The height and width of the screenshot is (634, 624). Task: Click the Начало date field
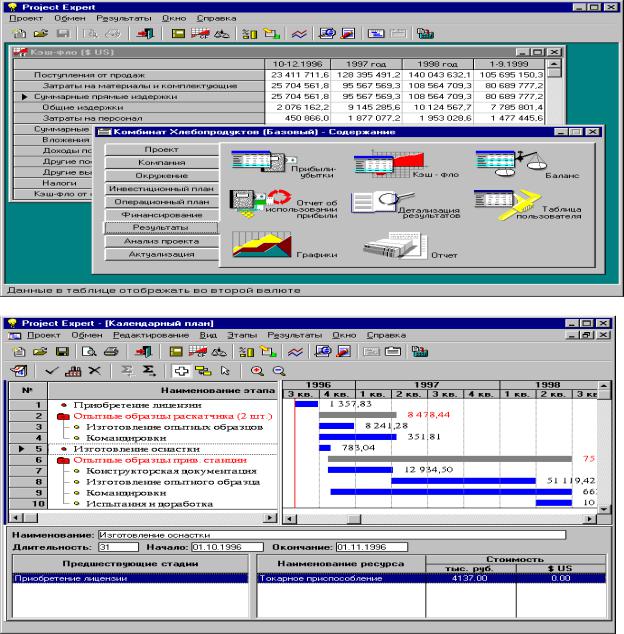(227, 547)
